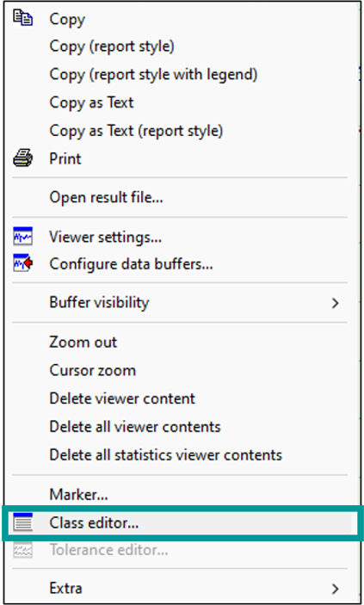The height and width of the screenshot is (605, 364).
Task: Click the Viewer settings waveform icon
Action: click(22, 237)
